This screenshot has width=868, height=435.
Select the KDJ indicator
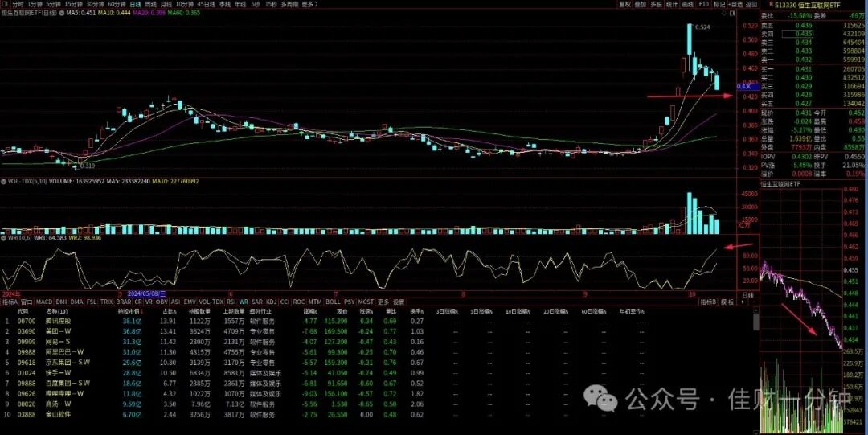(x=272, y=302)
